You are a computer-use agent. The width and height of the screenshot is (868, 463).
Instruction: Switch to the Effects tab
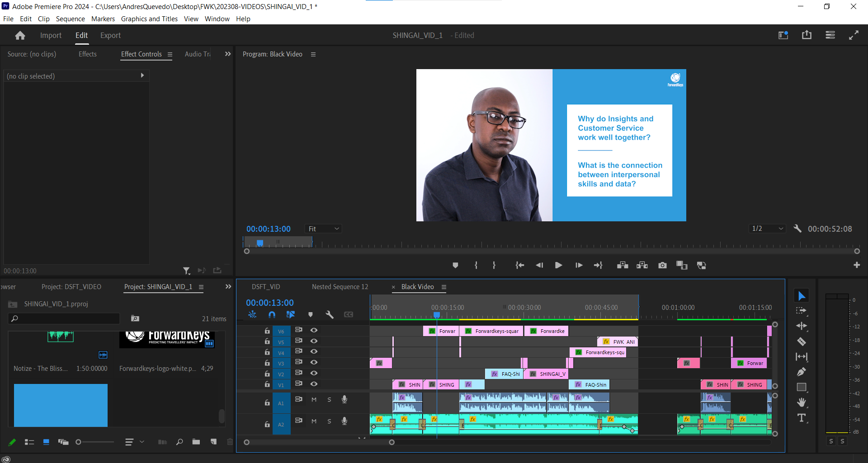[x=88, y=54]
